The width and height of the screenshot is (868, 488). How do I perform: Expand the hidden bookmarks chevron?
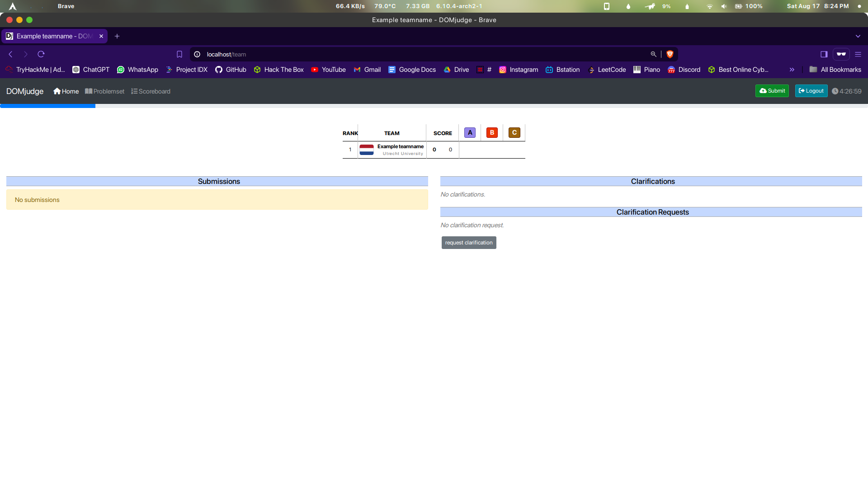792,70
